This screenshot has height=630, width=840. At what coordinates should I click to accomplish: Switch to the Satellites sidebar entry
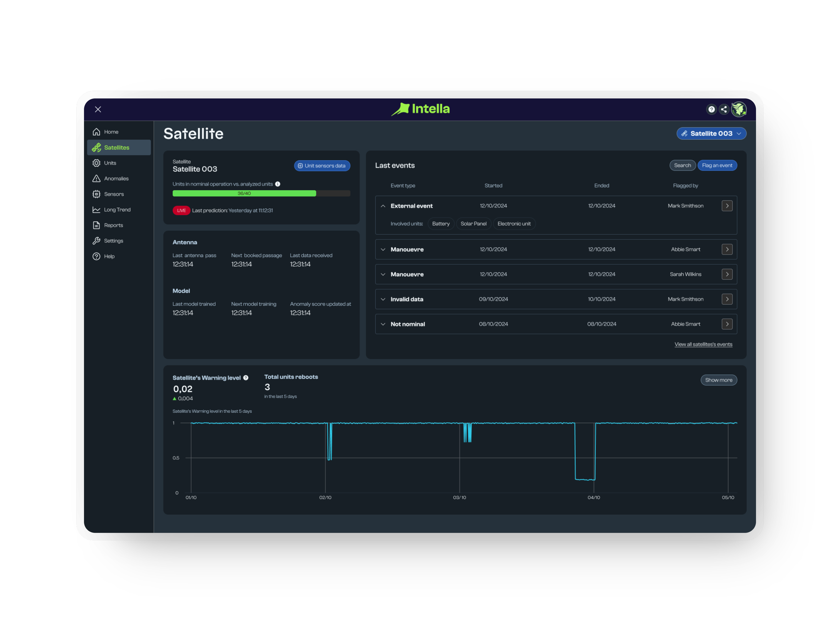coord(117,148)
